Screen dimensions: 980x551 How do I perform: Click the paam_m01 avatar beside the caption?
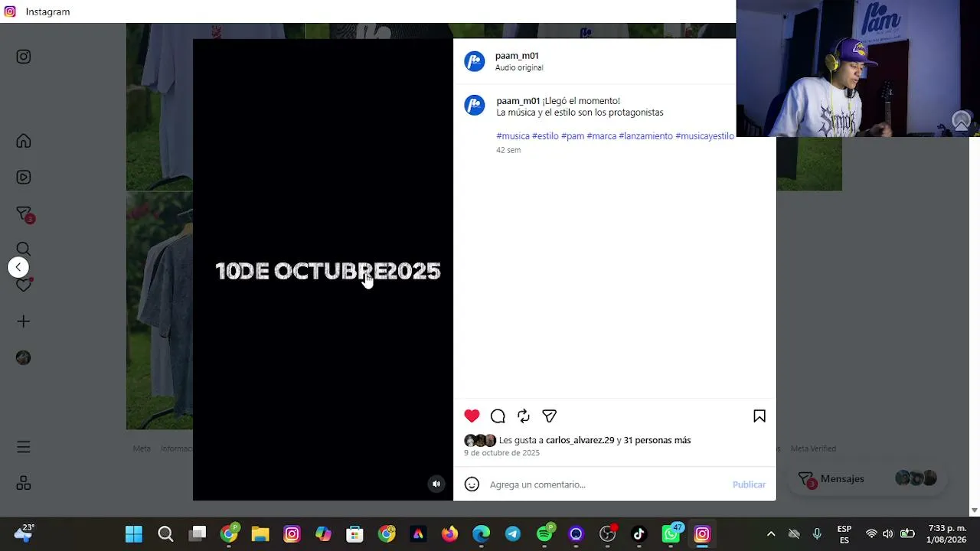coord(475,105)
